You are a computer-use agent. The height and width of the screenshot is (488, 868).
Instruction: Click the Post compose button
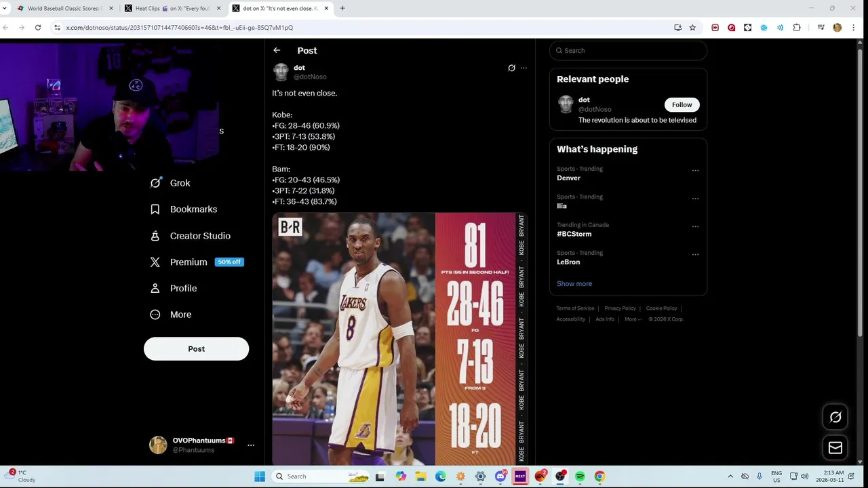196,349
